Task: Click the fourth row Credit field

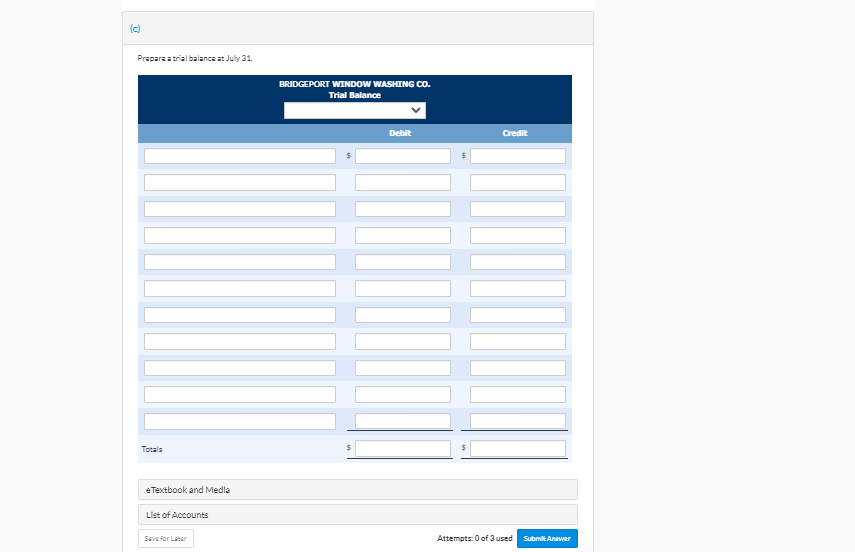Action: point(518,236)
